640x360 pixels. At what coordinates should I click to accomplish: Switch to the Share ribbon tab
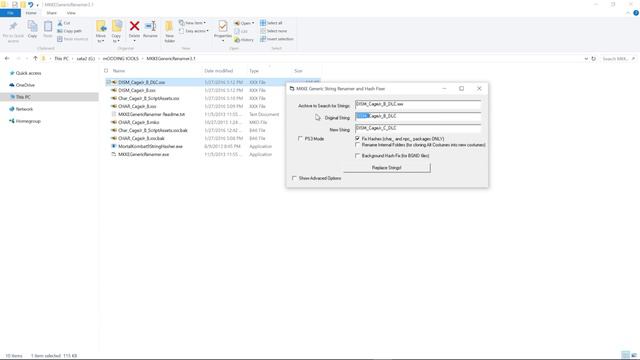point(51,13)
